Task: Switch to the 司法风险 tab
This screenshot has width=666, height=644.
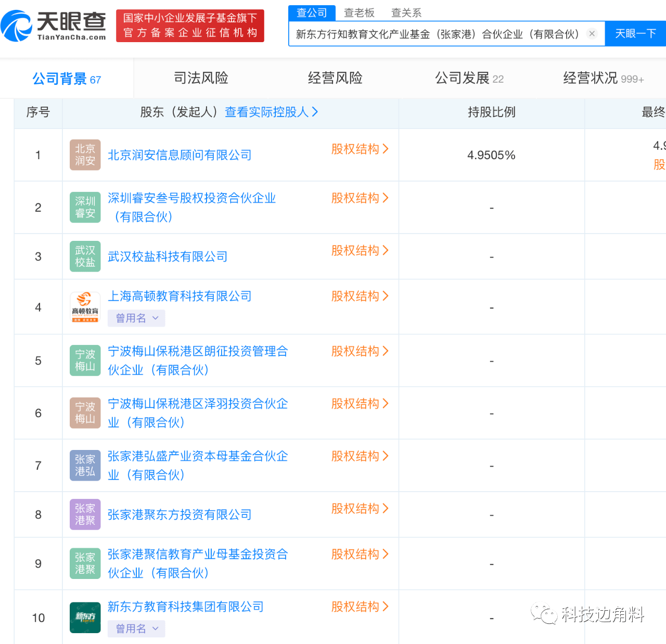Action: (x=201, y=78)
